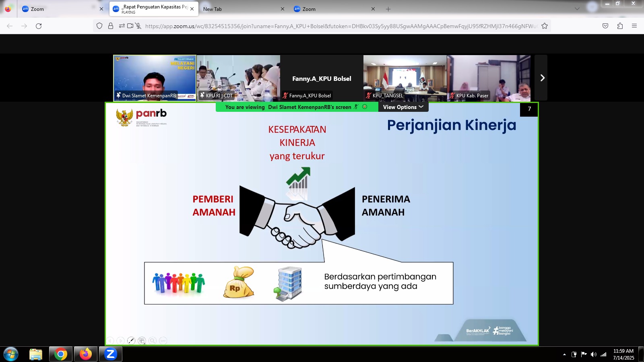Bookmark this page with the star icon

pyautogui.click(x=545, y=26)
